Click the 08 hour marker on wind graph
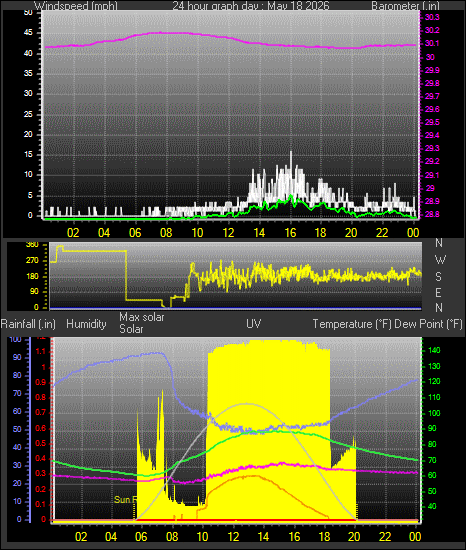The width and height of the screenshot is (466, 550). [166, 233]
